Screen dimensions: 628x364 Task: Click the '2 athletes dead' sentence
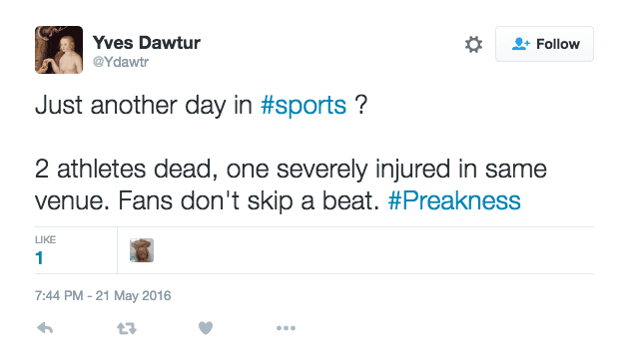coord(126,169)
